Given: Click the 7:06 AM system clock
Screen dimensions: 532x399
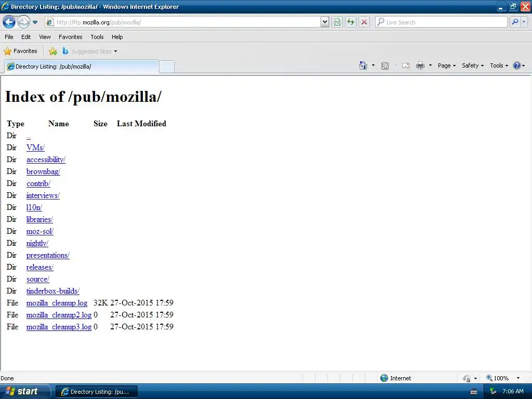Looking at the screenshot, I should pos(513,392).
